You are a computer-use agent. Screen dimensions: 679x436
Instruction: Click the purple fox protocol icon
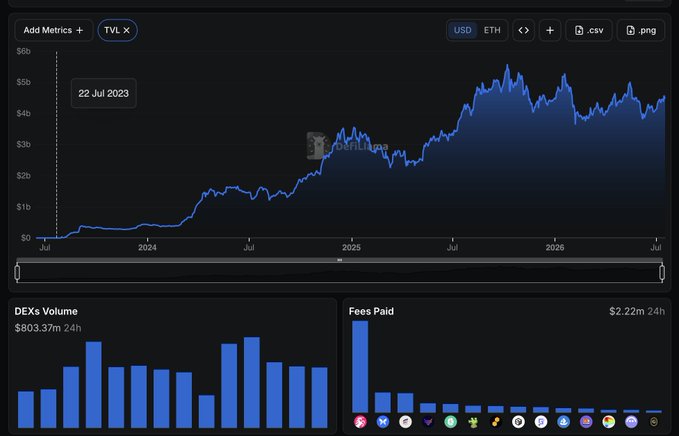(x=428, y=421)
